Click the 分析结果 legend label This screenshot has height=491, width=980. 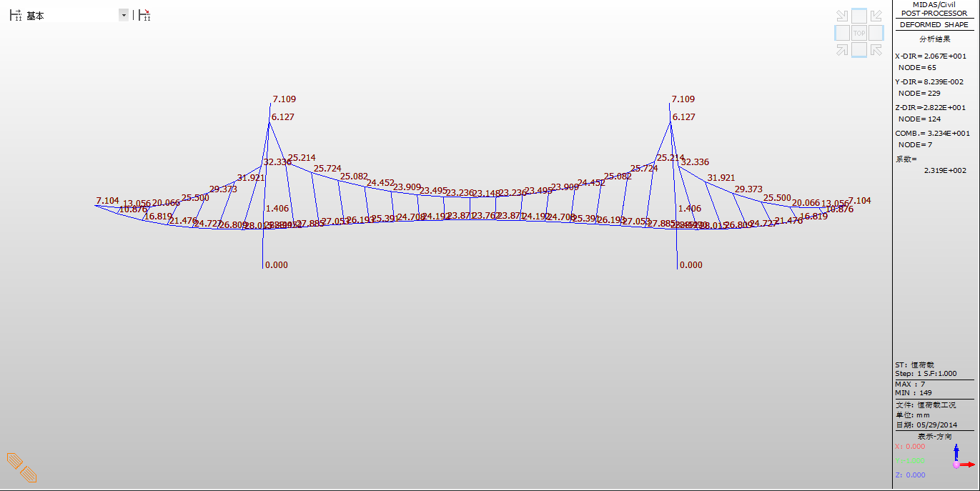935,39
